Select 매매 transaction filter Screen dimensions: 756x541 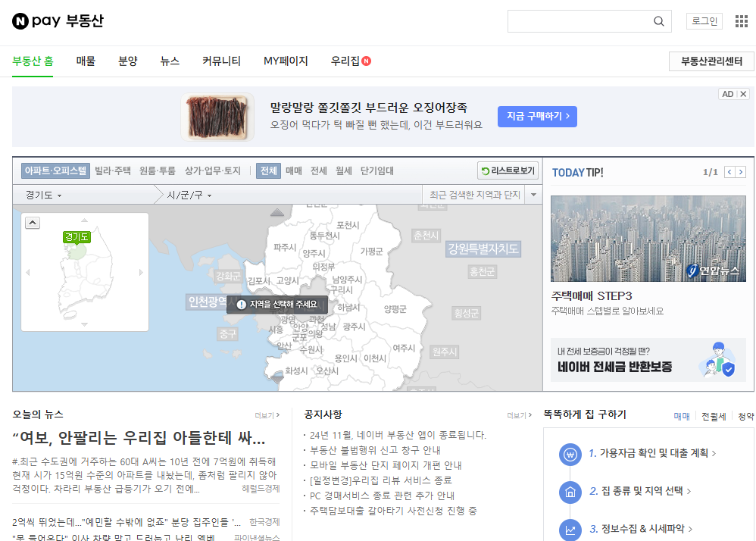click(x=294, y=170)
